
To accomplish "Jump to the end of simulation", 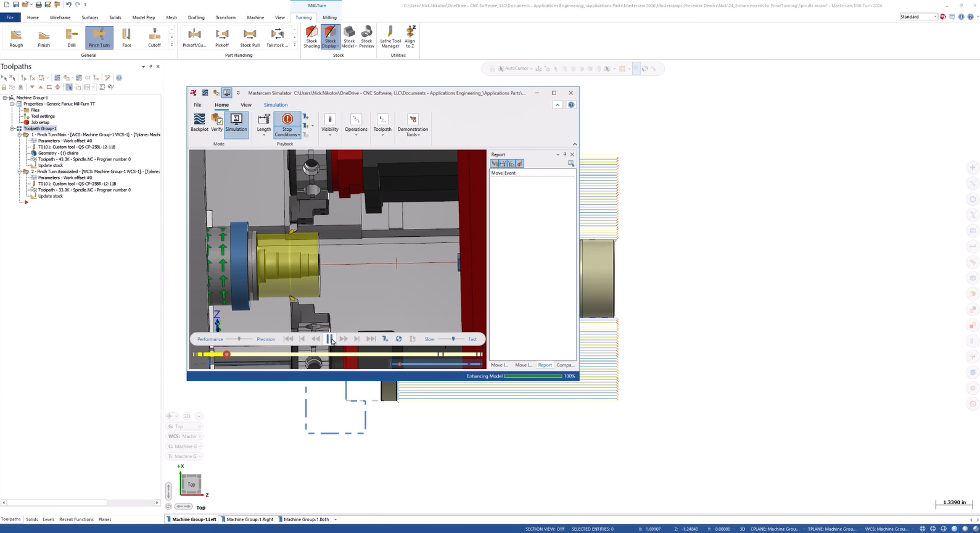I will tap(371, 339).
